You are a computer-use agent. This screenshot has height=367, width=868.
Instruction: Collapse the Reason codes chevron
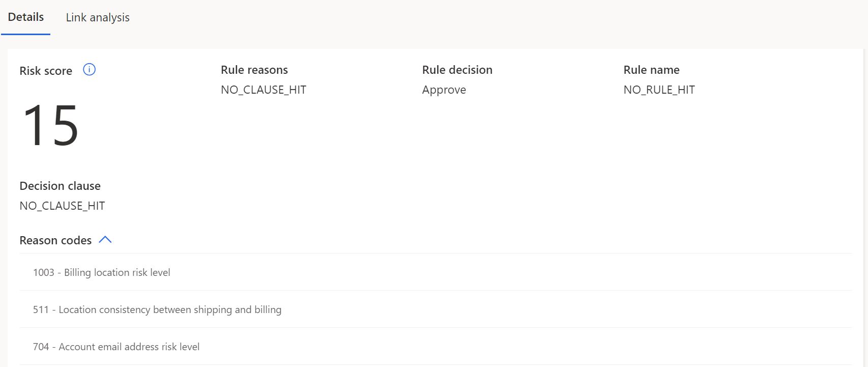(x=105, y=240)
